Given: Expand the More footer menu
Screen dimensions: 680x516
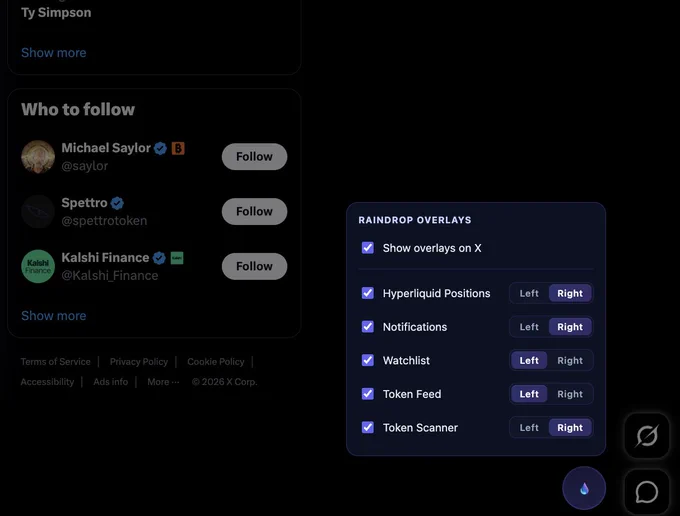Looking at the screenshot, I should tap(163, 382).
